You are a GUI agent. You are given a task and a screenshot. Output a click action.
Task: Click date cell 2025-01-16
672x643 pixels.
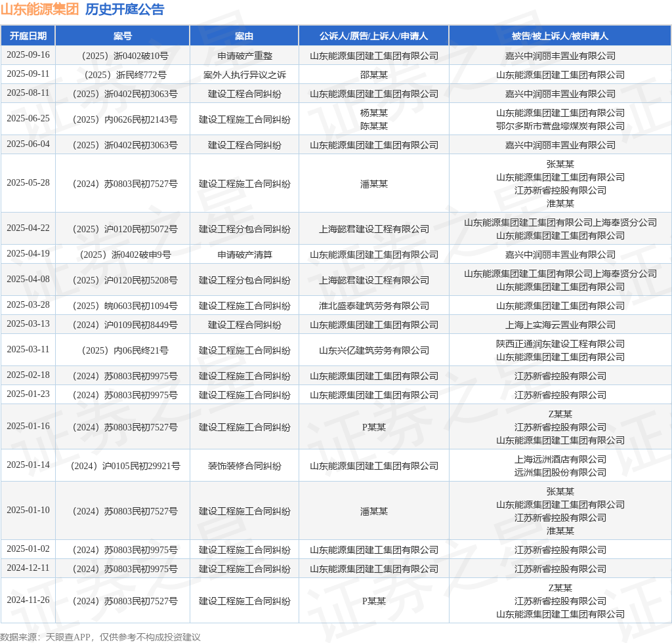tap(28, 426)
